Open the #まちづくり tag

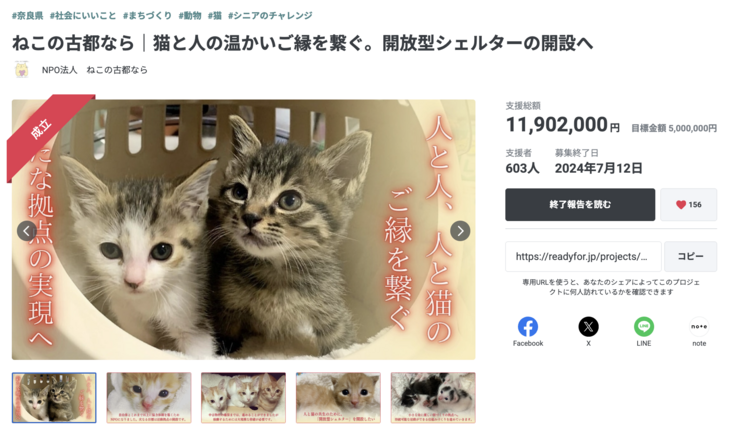coord(147,16)
